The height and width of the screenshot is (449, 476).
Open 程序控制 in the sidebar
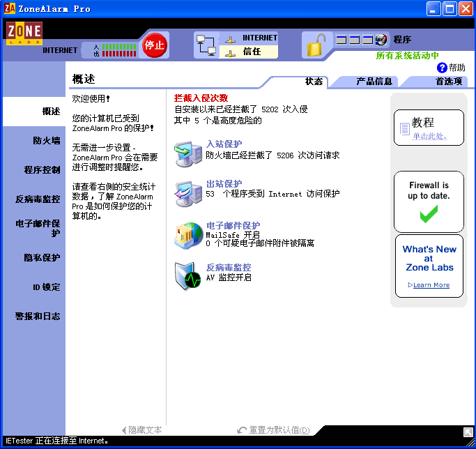point(42,170)
